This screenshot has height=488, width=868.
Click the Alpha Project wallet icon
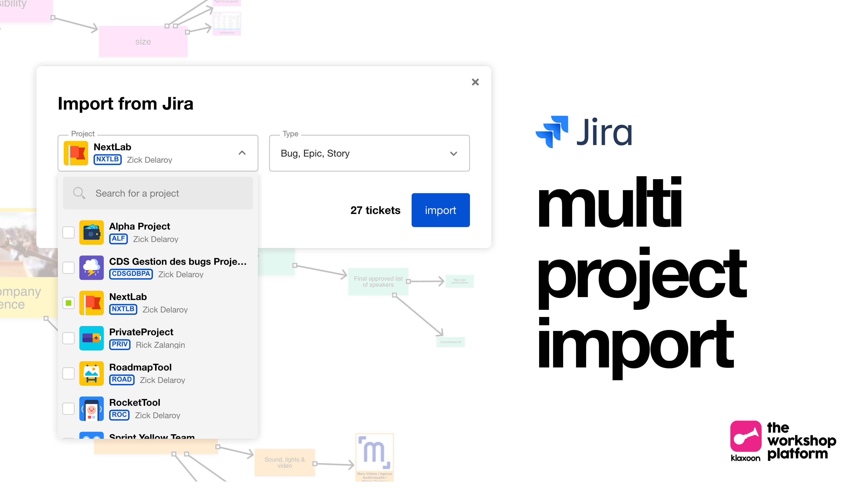pos(91,232)
